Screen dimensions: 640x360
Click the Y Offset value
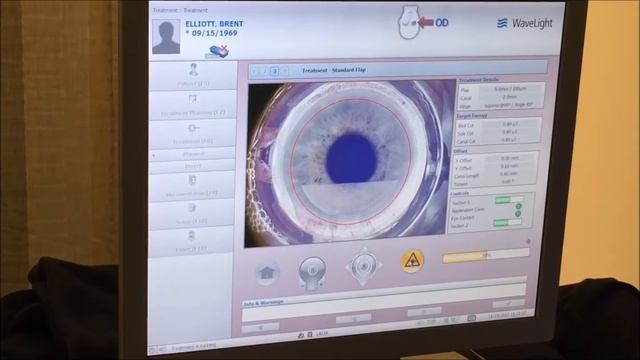click(x=509, y=166)
